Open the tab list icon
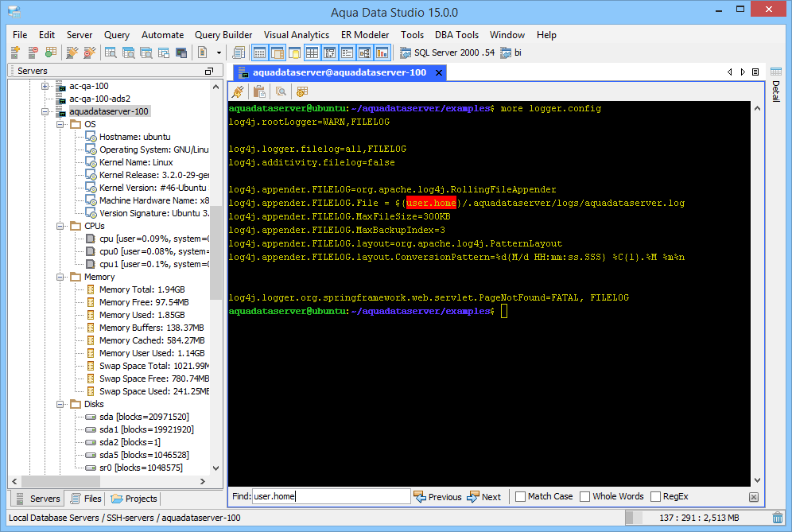The width and height of the screenshot is (792, 532). point(755,72)
